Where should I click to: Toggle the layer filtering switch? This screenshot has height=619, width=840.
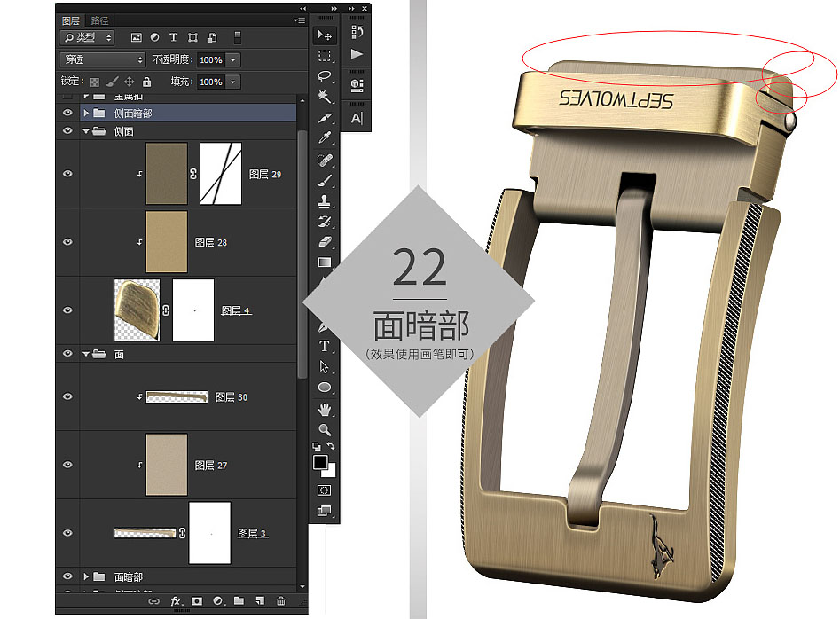pos(238,37)
